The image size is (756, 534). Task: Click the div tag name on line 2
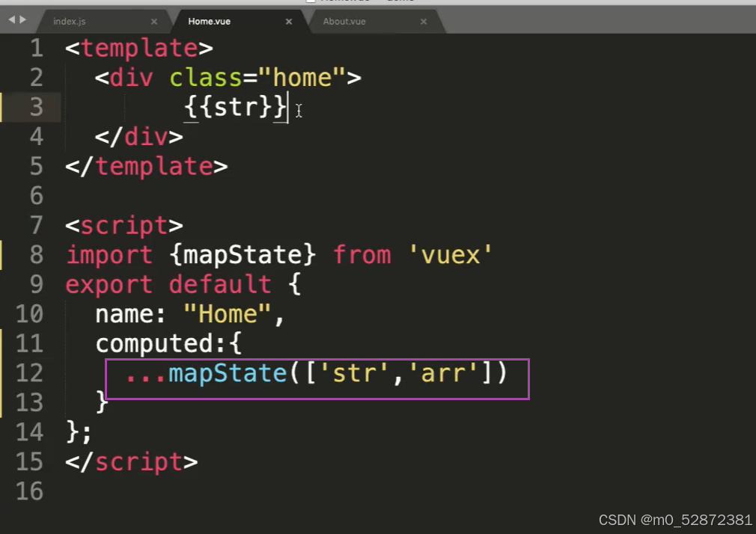(132, 78)
